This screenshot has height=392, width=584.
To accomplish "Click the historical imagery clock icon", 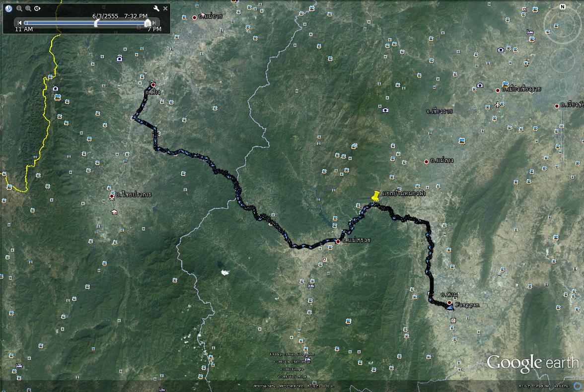I will 8,8.
